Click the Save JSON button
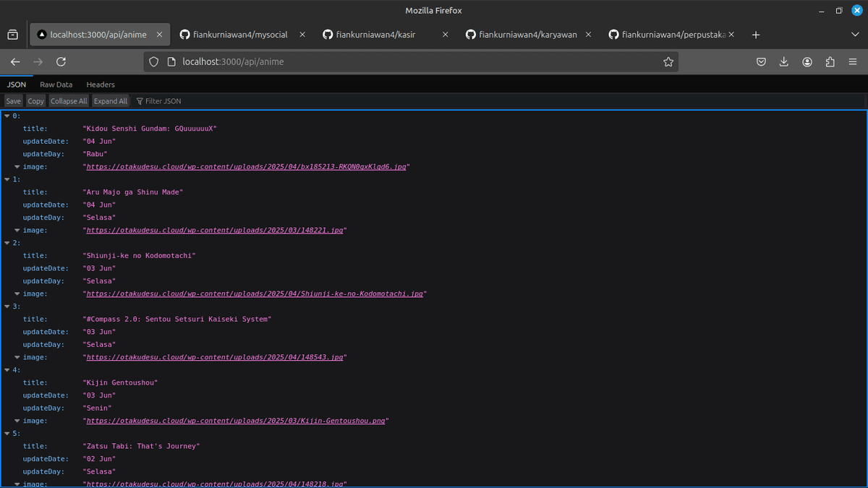The width and height of the screenshot is (868, 488). 13,100
